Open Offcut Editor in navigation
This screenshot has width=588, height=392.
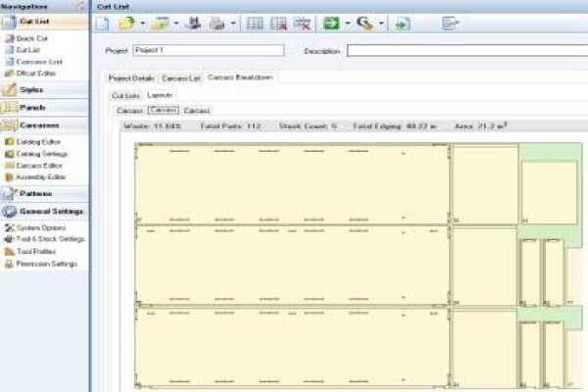coord(35,73)
